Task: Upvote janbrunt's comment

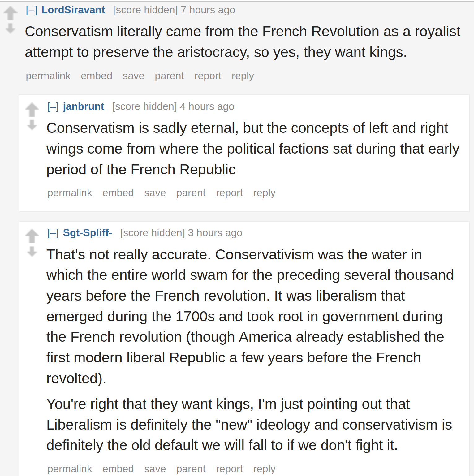Action: pyautogui.click(x=32, y=110)
